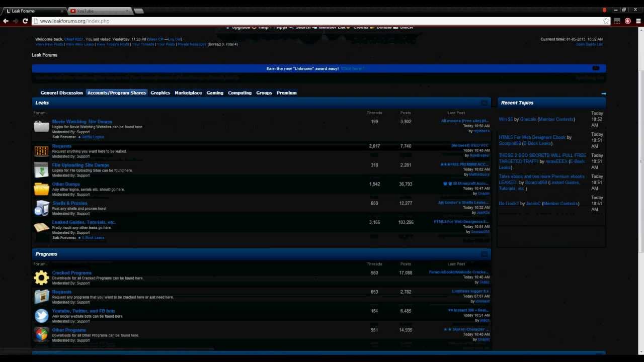Open recent topic 'Do I rock?'
Viewport: 644px width, 362px height.
tap(509, 204)
